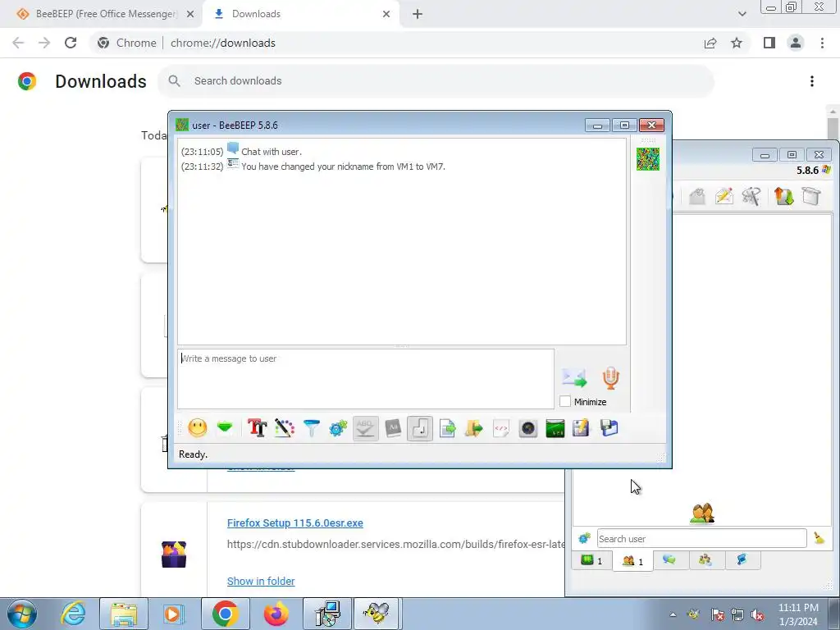Click the greyed envelope icon in BeeBEEP main window
840x630 pixels.
[x=697, y=196]
